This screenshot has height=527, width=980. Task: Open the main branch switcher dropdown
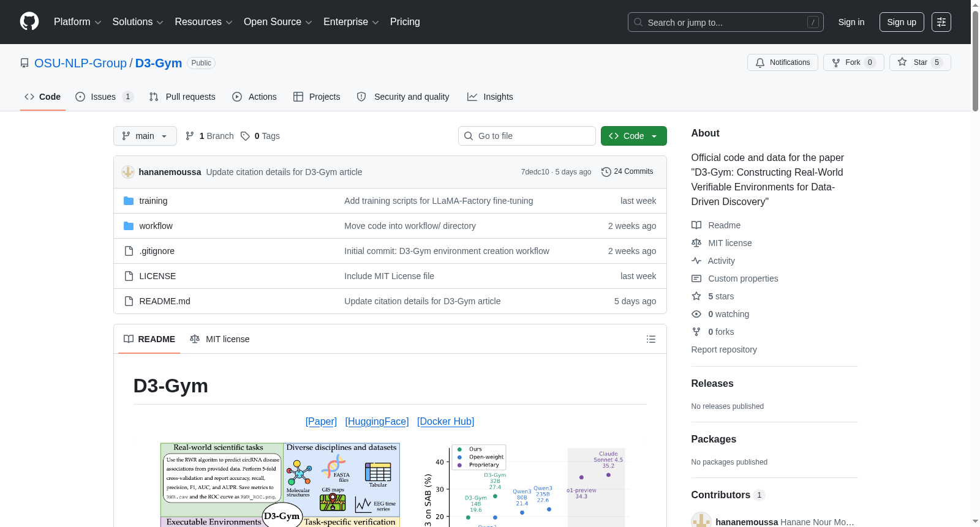pyautogui.click(x=145, y=136)
